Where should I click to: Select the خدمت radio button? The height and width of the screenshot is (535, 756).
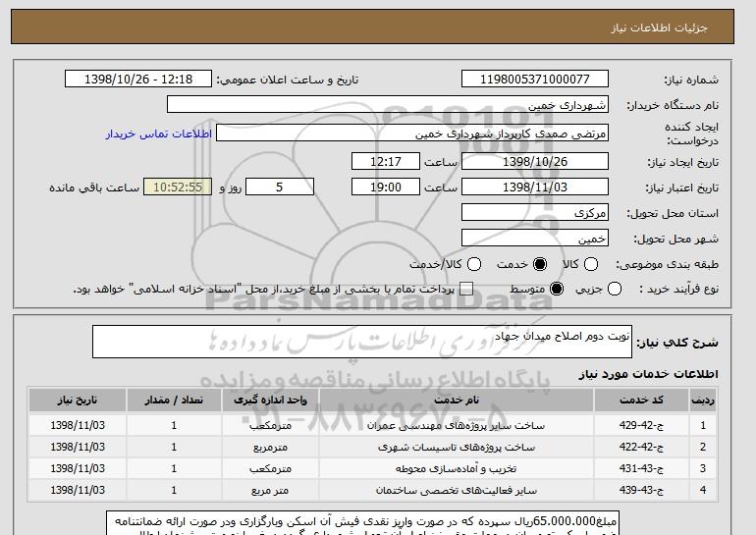[x=540, y=264]
